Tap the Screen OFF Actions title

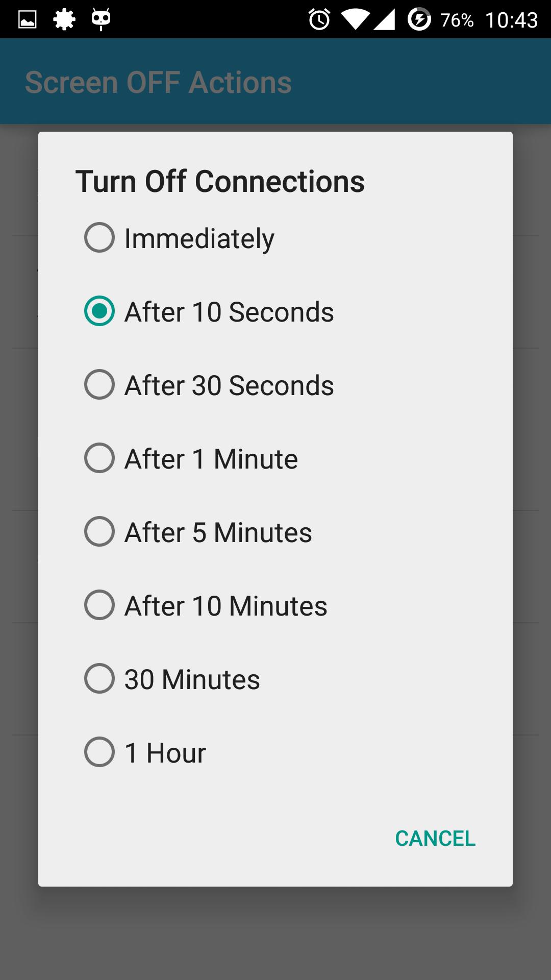click(158, 83)
